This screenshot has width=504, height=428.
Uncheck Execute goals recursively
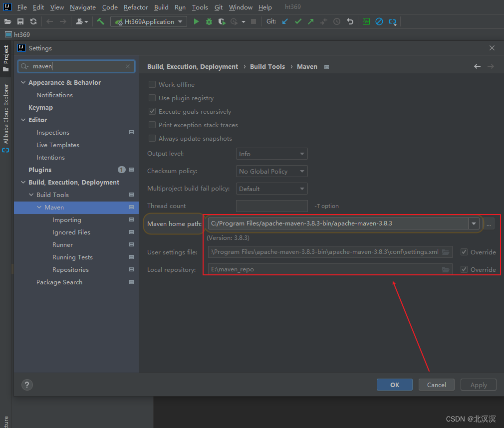[152, 111]
